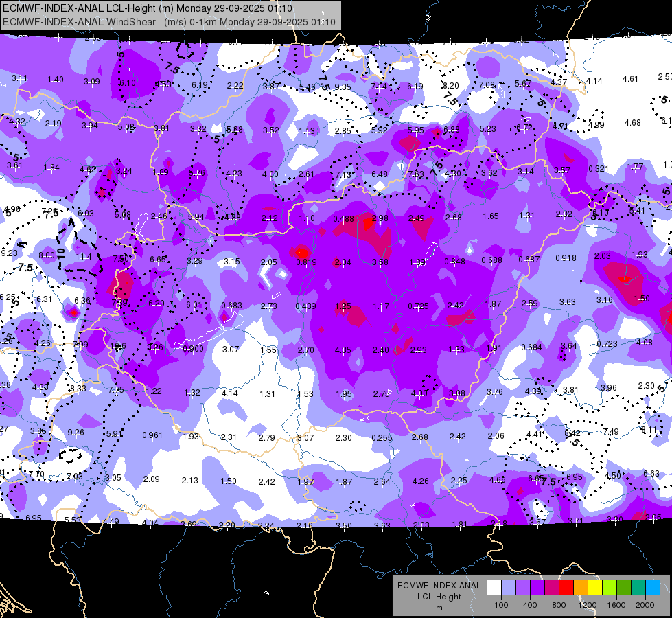Screen dimensions: 672x618
Task: Click the grid value '0.255'
Action: point(382,438)
